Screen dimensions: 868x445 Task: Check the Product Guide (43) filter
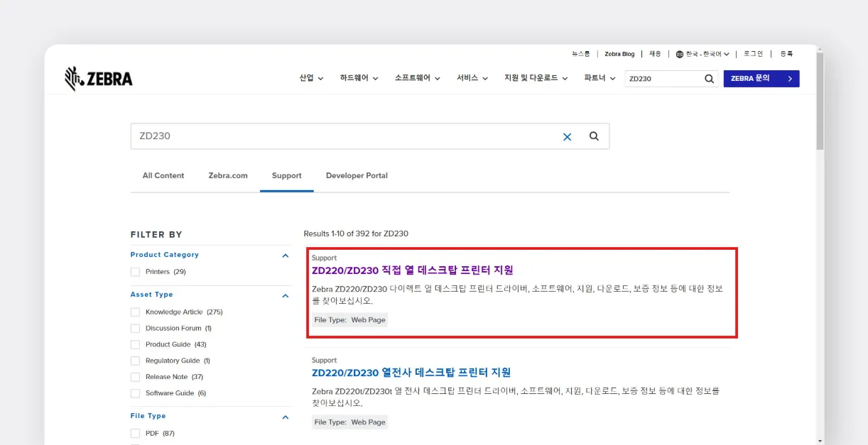point(135,345)
